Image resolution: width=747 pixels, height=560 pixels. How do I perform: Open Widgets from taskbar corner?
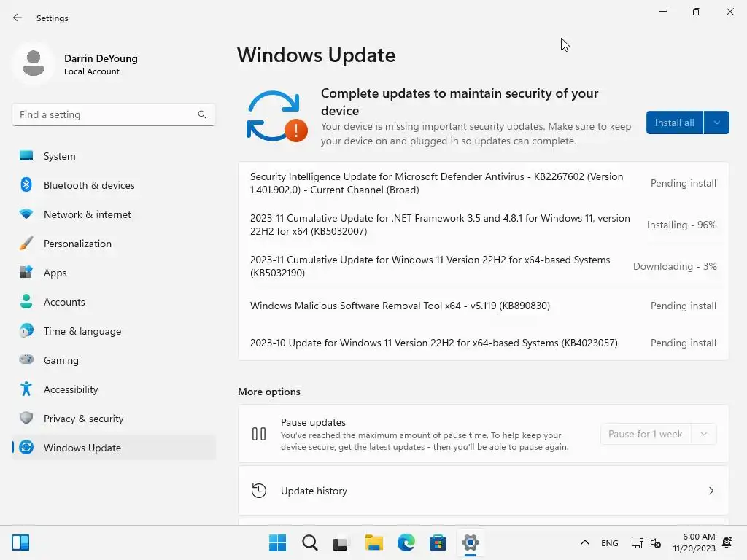[20, 542]
